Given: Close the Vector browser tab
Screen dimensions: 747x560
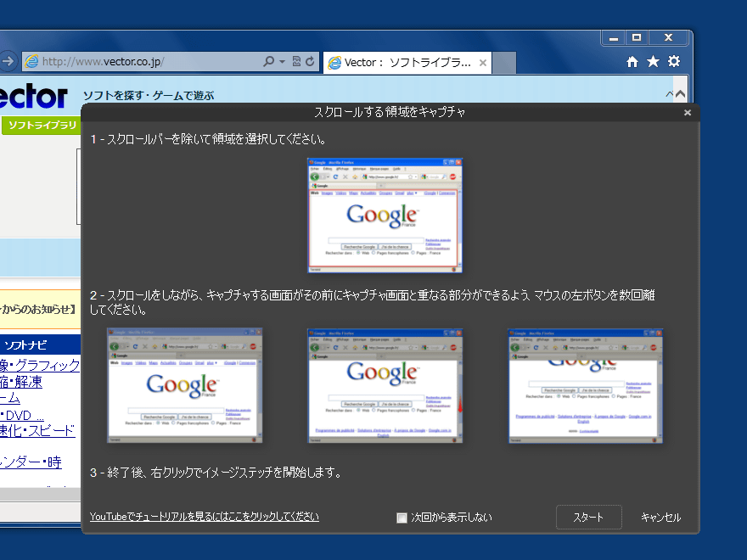Looking at the screenshot, I should (x=483, y=63).
